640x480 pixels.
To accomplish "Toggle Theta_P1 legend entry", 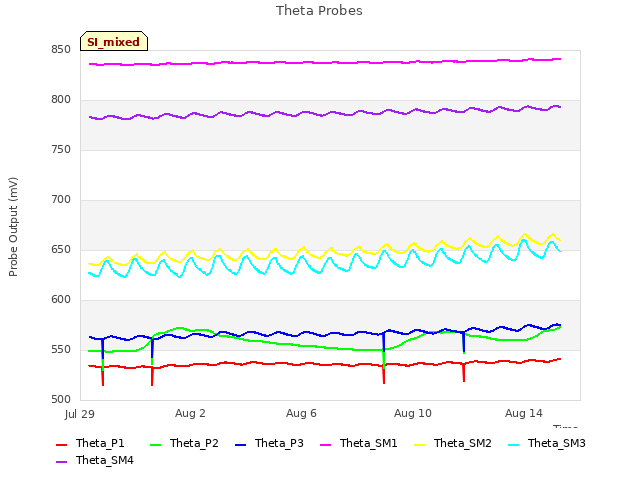I will point(90,443).
